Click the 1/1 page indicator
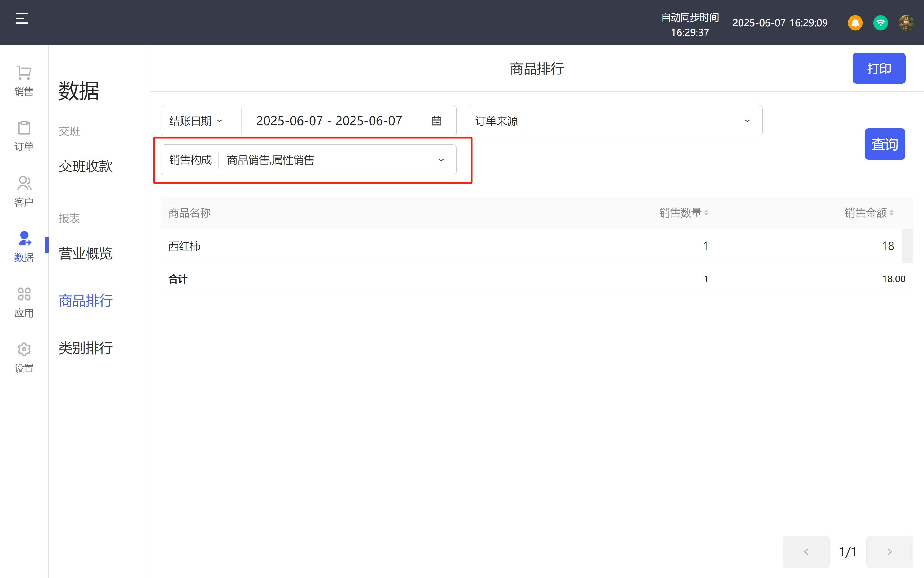This screenshot has height=578, width=924. [848, 552]
